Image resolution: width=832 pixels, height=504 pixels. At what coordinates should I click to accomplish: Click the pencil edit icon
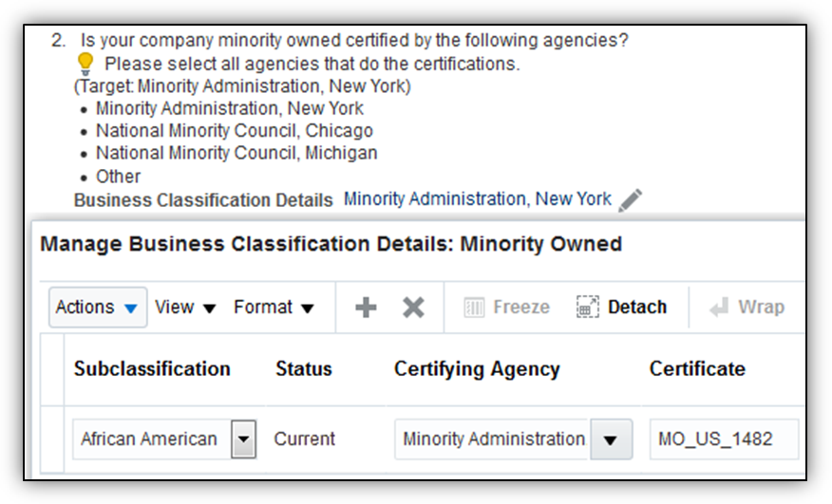click(x=630, y=200)
